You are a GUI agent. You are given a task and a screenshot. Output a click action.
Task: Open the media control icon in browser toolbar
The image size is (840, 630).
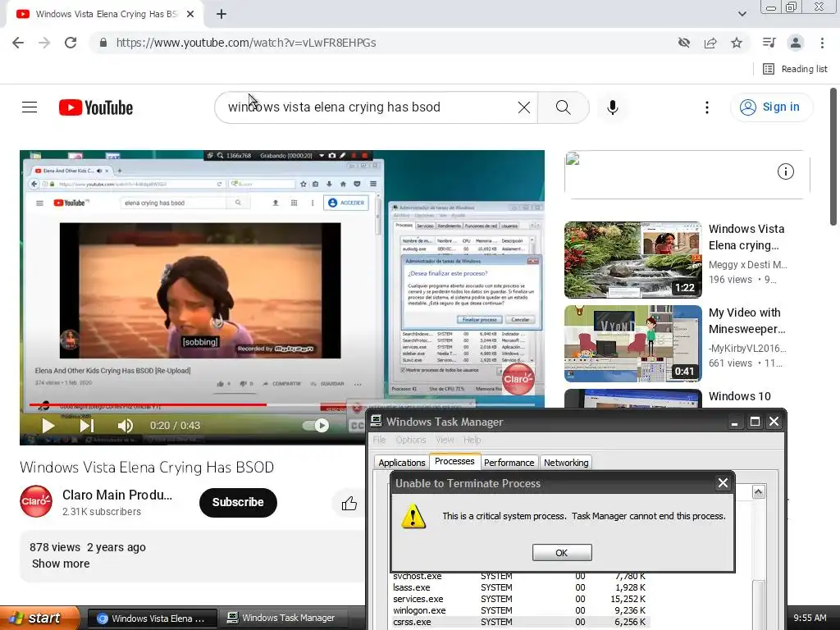point(769,43)
